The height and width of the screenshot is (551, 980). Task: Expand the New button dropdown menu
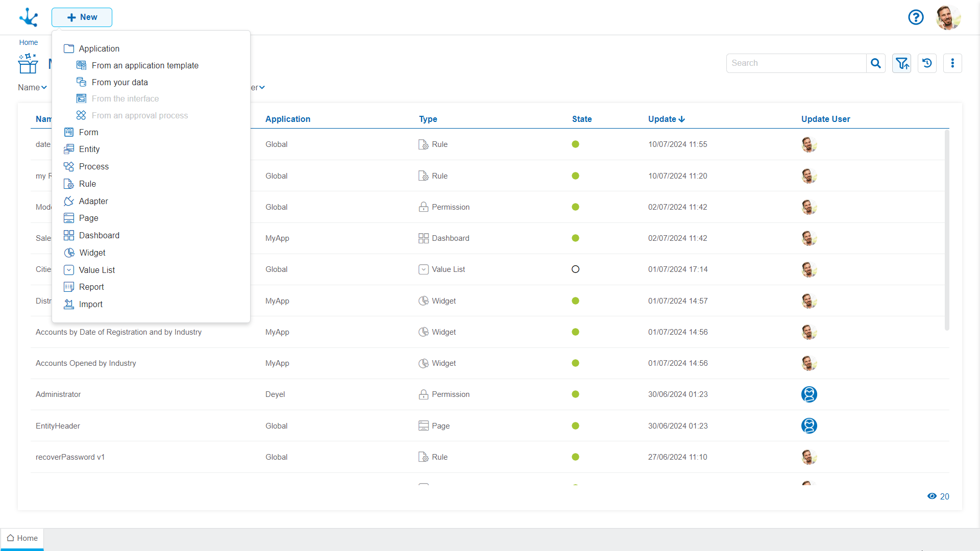click(82, 17)
